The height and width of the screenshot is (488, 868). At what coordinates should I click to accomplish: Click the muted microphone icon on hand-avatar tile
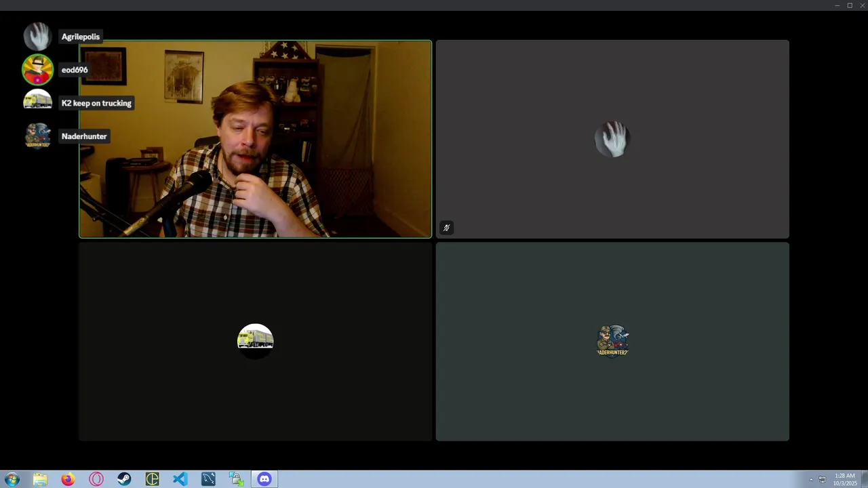coord(446,228)
